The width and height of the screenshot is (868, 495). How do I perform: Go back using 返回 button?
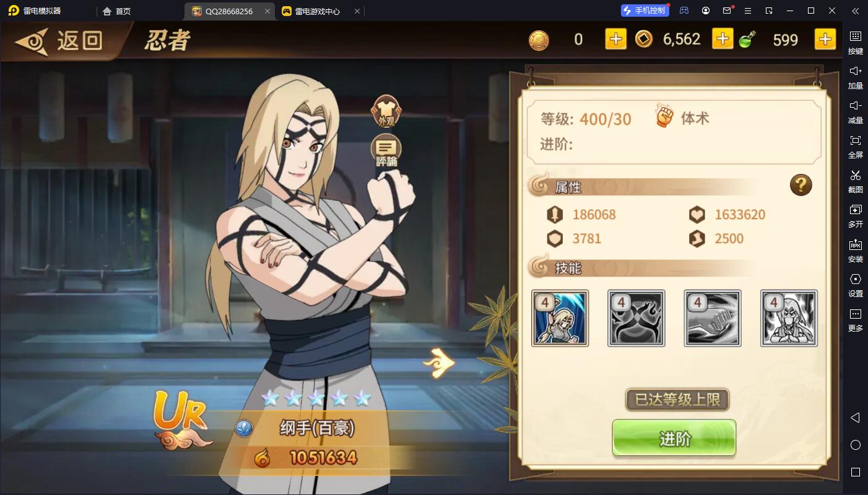pos(59,41)
